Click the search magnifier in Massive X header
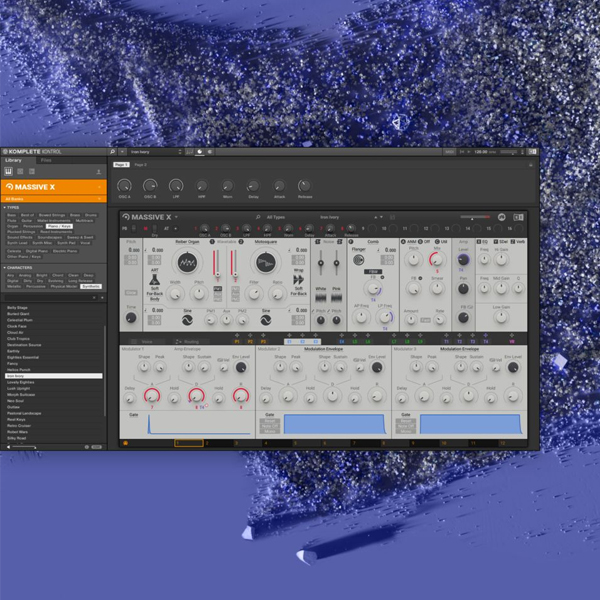The height and width of the screenshot is (600, 600). 258,217
